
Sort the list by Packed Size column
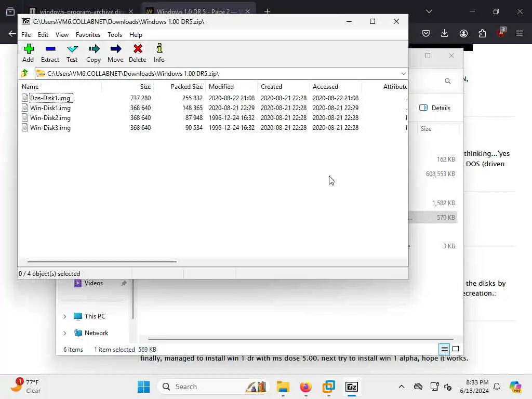tap(180, 87)
